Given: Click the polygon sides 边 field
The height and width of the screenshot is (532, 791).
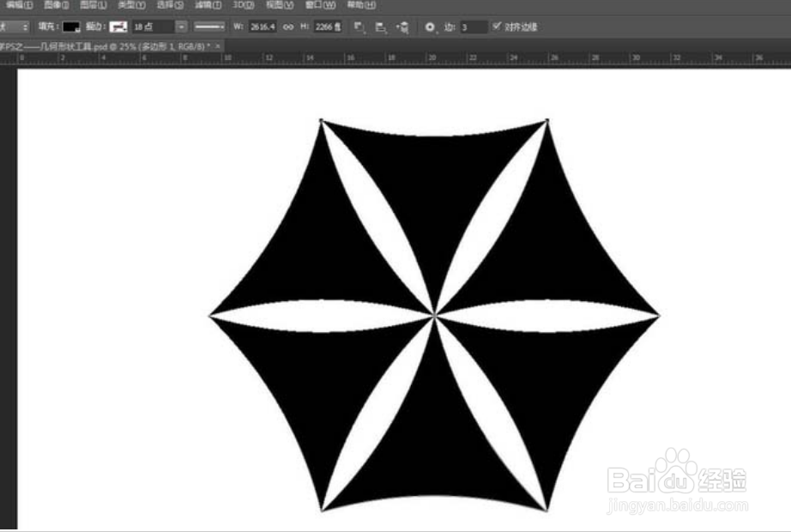Looking at the screenshot, I should [x=474, y=27].
